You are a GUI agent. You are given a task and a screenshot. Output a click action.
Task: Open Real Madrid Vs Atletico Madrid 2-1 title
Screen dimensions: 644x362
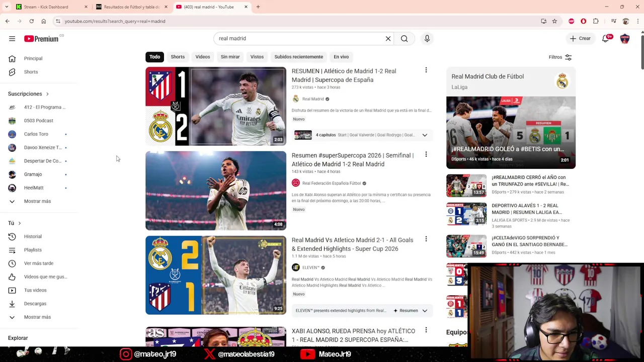click(352, 244)
